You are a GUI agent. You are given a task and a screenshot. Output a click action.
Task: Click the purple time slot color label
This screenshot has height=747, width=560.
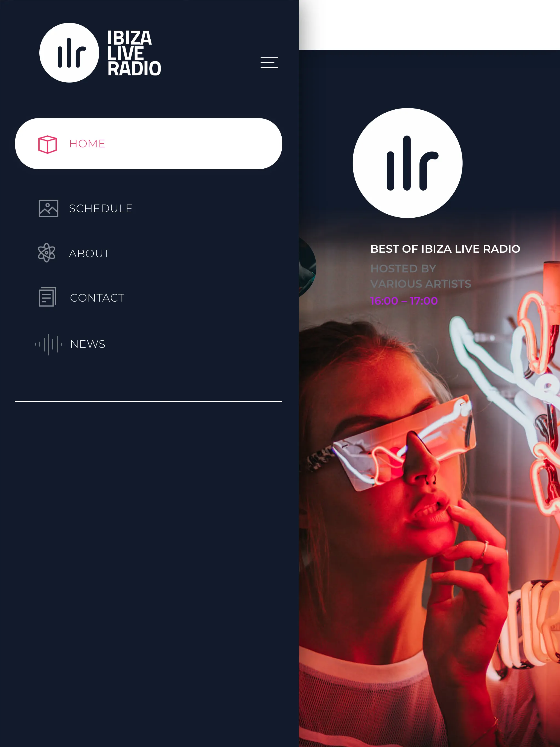(x=404, y=300)
